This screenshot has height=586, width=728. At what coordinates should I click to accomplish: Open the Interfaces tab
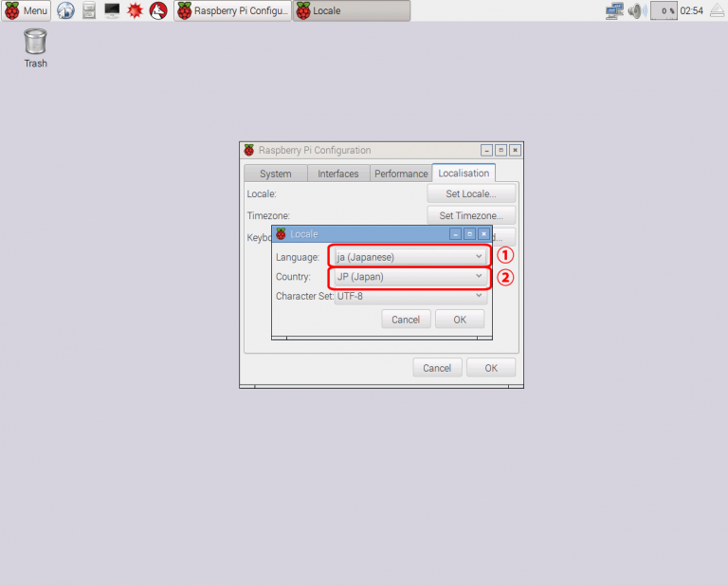[337, 174]
